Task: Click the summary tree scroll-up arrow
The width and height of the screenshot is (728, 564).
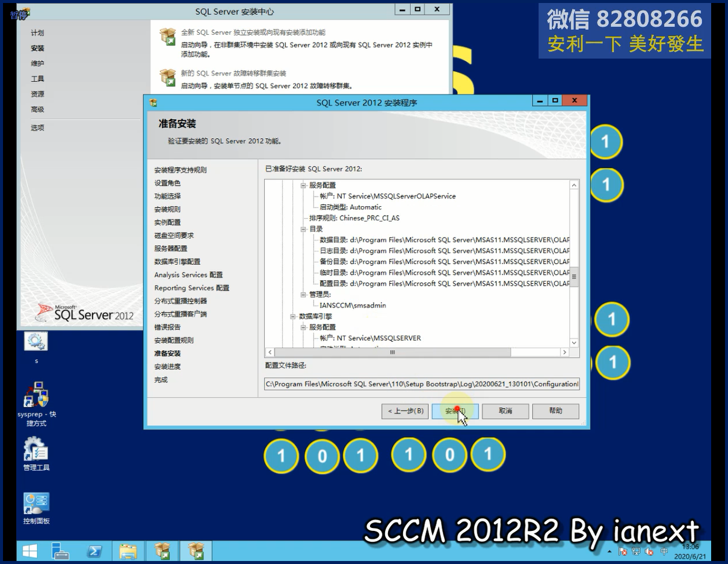Action: click(x=574, y=185)
